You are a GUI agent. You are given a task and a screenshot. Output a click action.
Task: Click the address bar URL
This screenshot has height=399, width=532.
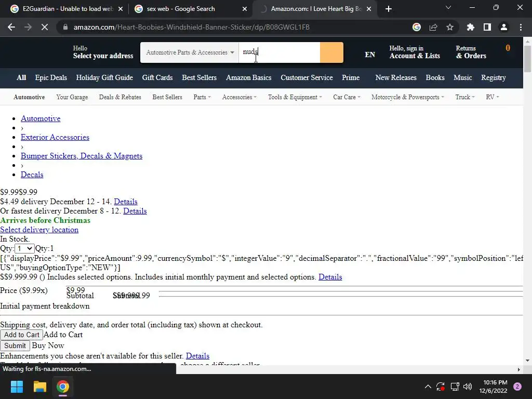191,27
